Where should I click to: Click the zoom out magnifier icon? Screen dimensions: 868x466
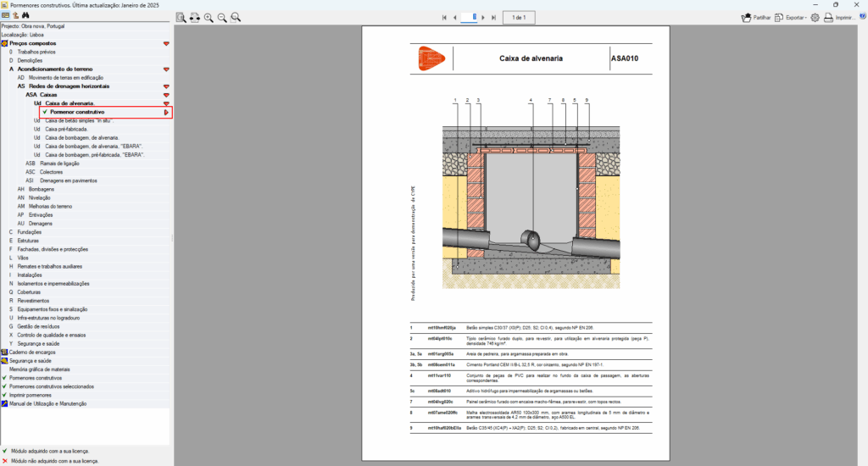[x=222, y=17]
